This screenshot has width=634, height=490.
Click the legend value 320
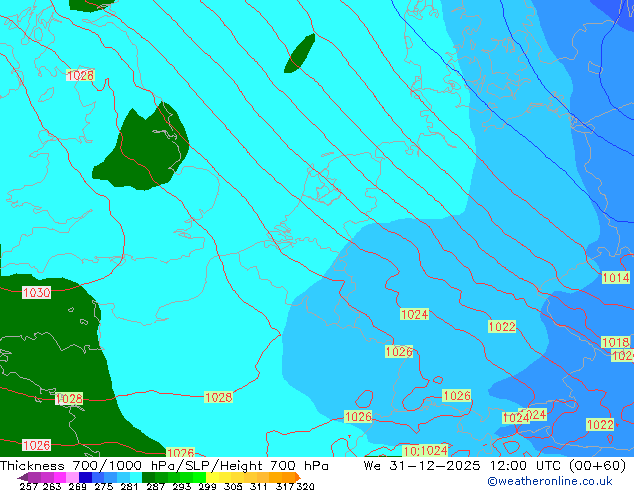(x=305, y=486)
